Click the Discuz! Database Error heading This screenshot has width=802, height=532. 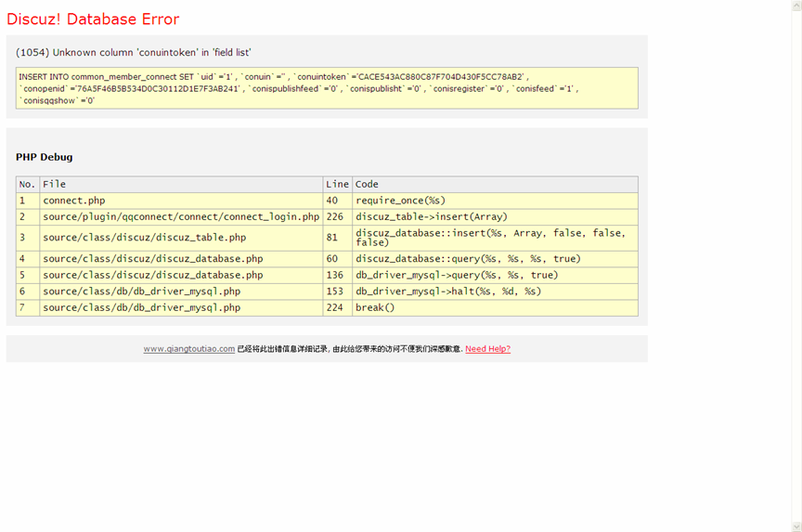click(x=93, y=19)
